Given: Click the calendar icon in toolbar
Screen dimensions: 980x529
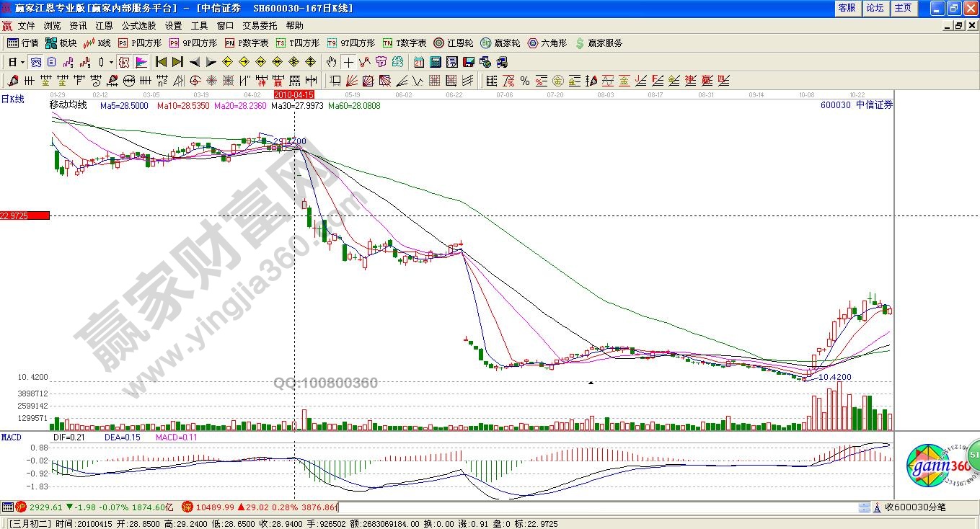Looking at the screenshot, I should point(420,62).
